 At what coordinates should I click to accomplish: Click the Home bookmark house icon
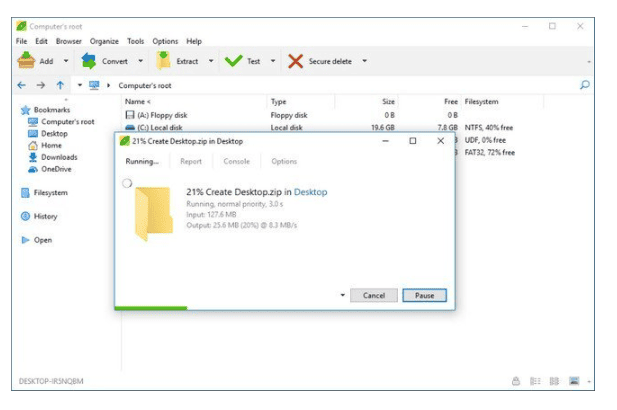tap(33, 145)
